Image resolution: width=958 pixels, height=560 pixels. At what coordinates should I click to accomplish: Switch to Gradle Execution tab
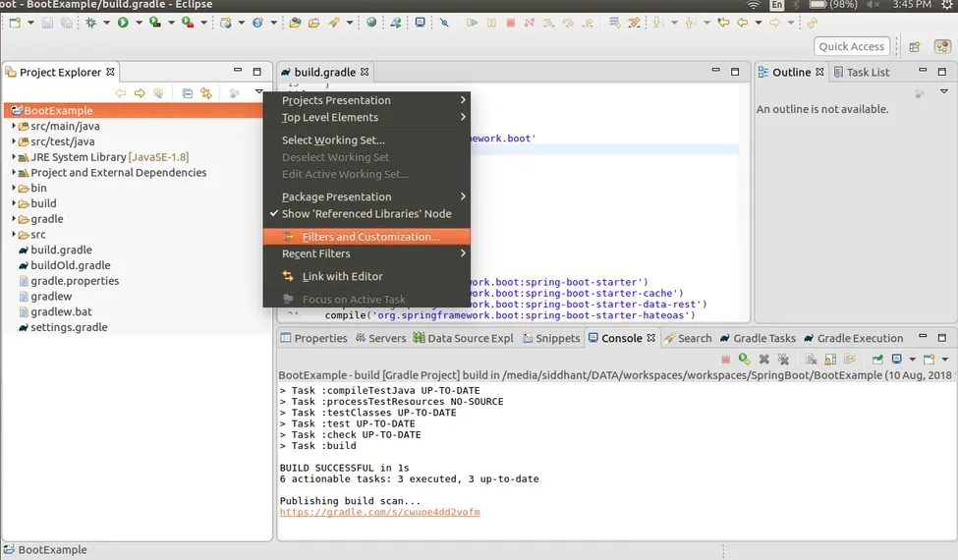click(853, 338)
